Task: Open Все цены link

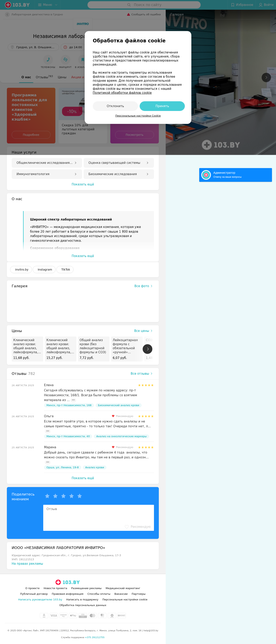Action: click(143, 331)
